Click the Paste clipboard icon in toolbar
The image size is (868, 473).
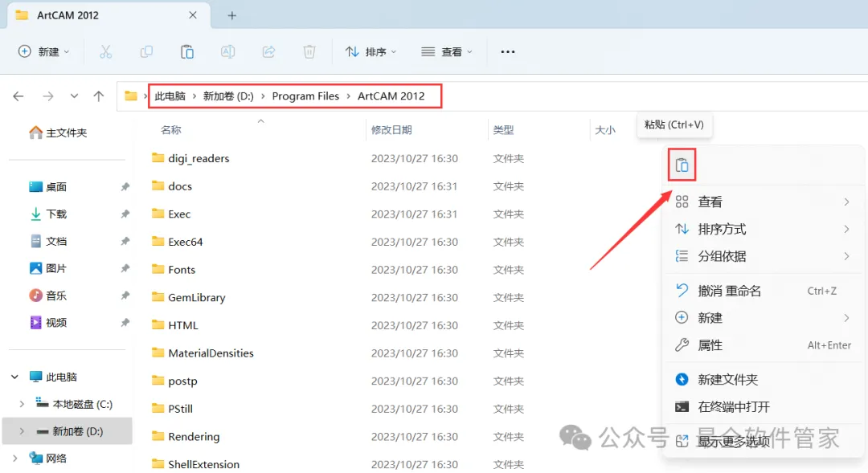(187, 52)
